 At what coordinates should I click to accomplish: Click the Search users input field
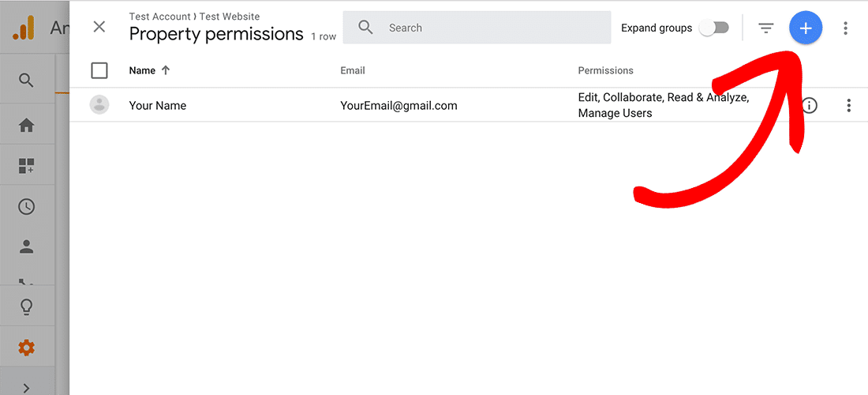click(489, 28)
